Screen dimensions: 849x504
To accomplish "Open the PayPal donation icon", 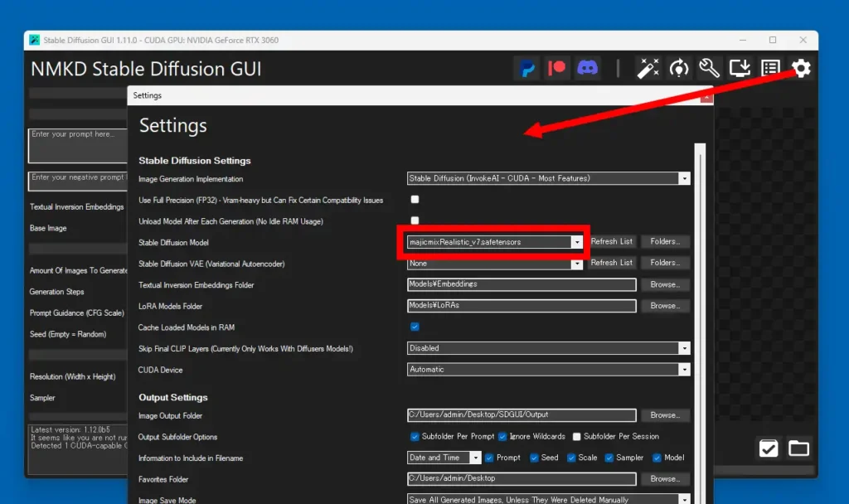I will [527, 68].
